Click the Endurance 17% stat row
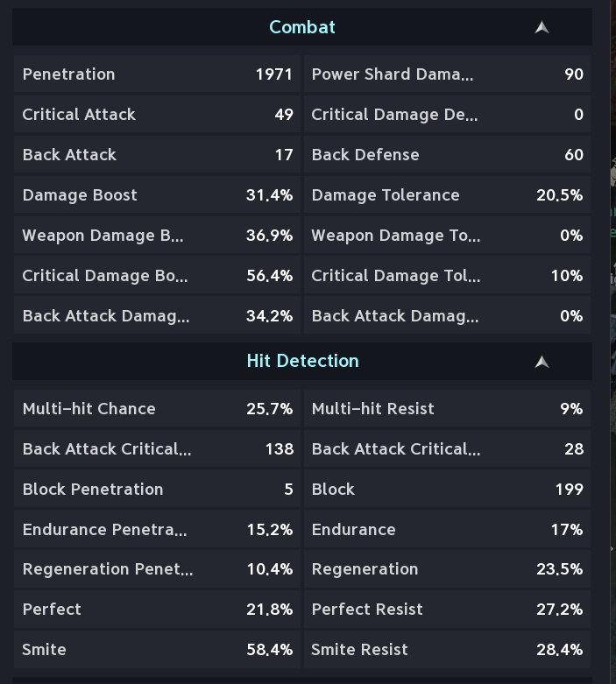This screenshot has height=684, width=616. tap(448, 530)
